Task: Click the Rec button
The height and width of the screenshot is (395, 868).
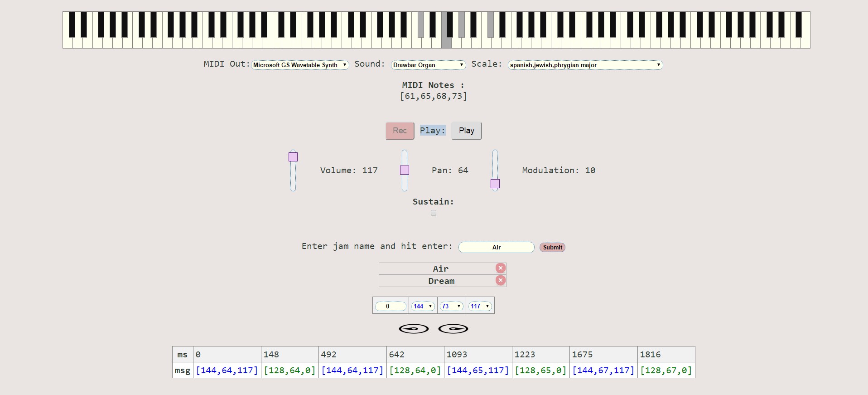Action: click(x=400, y=131)
